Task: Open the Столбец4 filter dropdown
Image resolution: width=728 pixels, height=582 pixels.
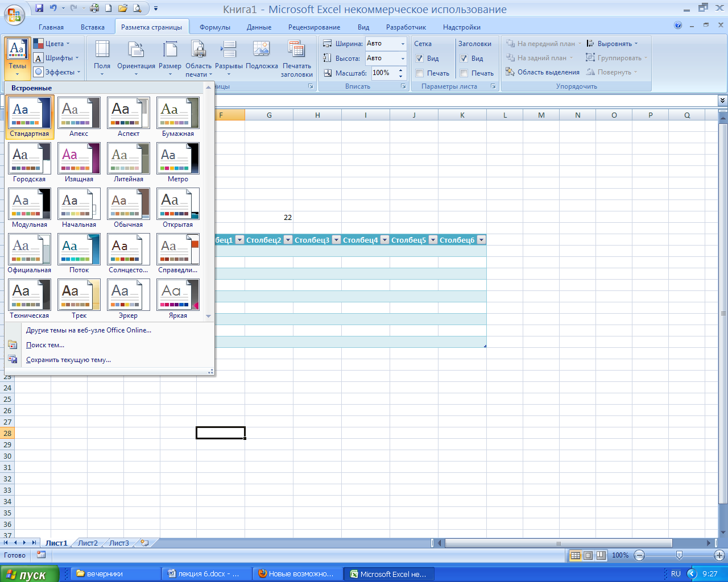Action: (384, 240)
